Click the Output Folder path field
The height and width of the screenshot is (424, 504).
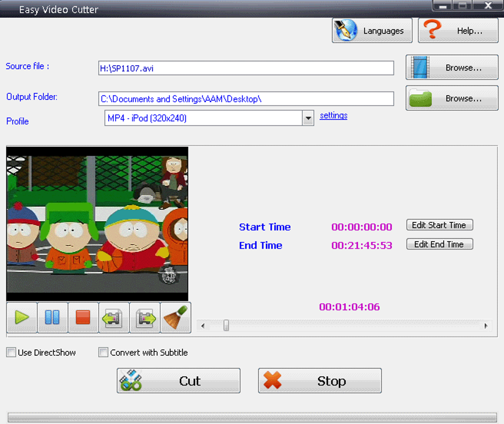pos(246,99)
